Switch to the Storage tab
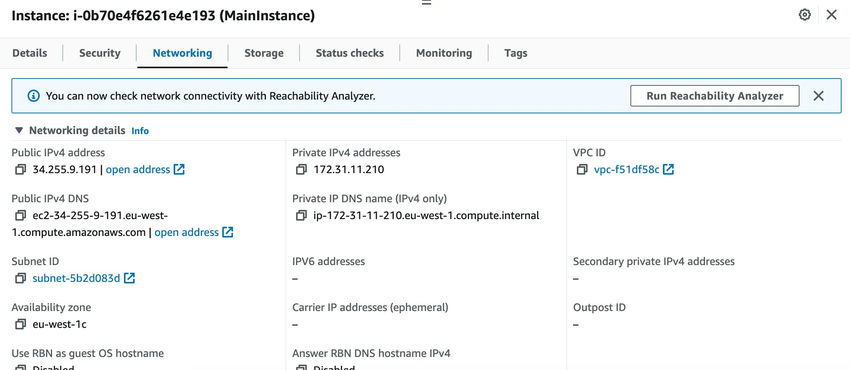Screen dimensions: 850x370 pos(264,53)
